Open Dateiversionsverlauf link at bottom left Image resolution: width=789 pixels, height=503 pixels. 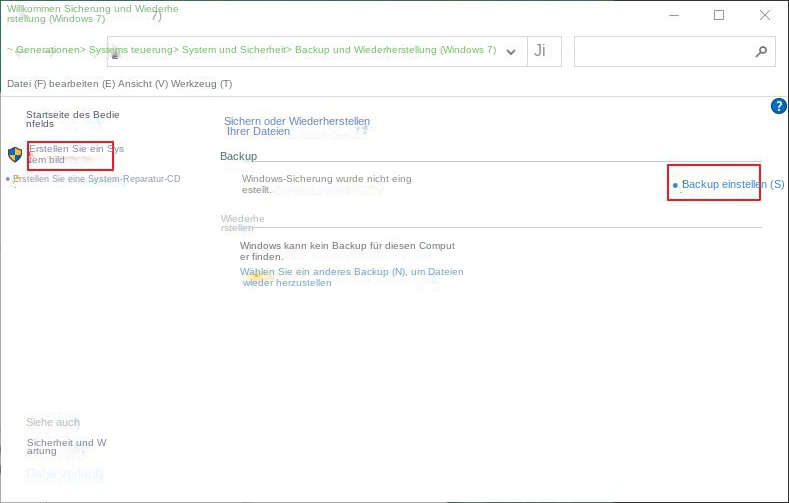(65, 474)
